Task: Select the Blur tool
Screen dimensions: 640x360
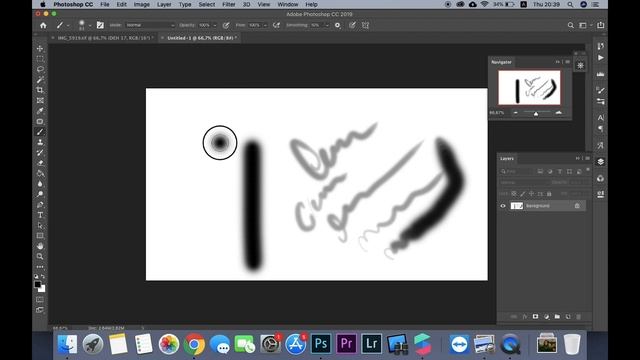Action: [40, 184]
